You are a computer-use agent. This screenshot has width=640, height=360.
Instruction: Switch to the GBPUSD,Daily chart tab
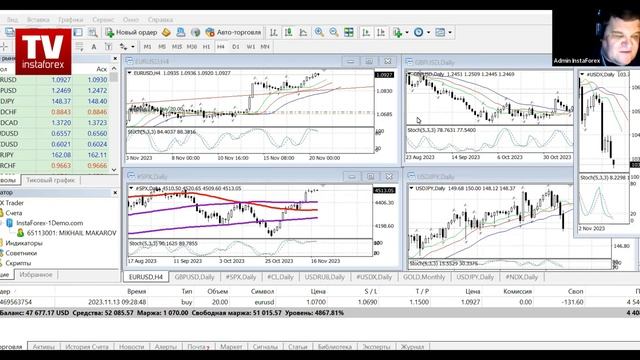click(194, 277)
